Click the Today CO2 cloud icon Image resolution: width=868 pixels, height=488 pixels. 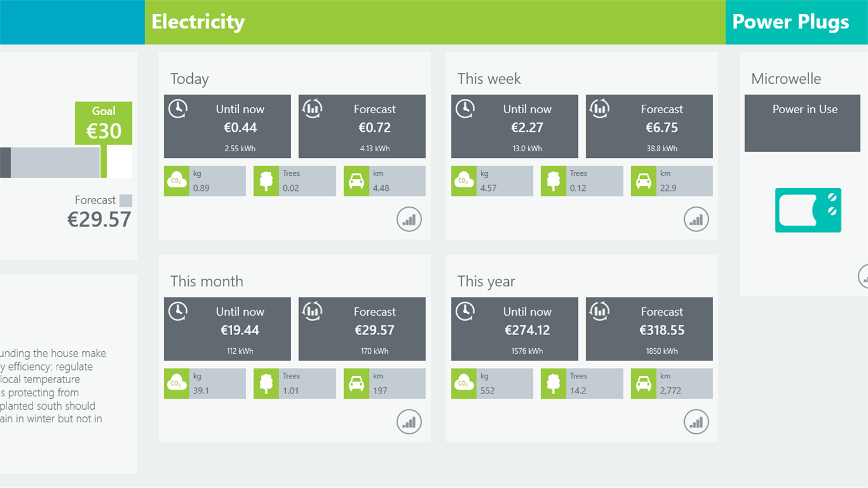coord(176,181)
